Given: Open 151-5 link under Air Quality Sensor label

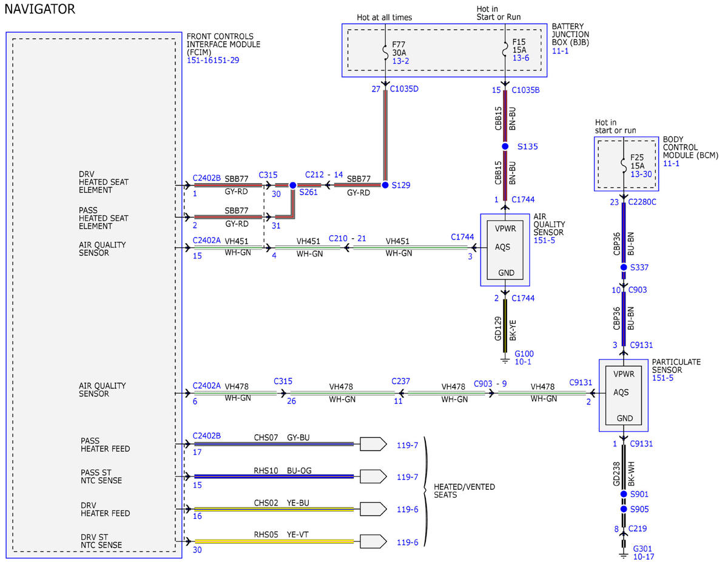Looking at the screenshot, I should point(545,241).
